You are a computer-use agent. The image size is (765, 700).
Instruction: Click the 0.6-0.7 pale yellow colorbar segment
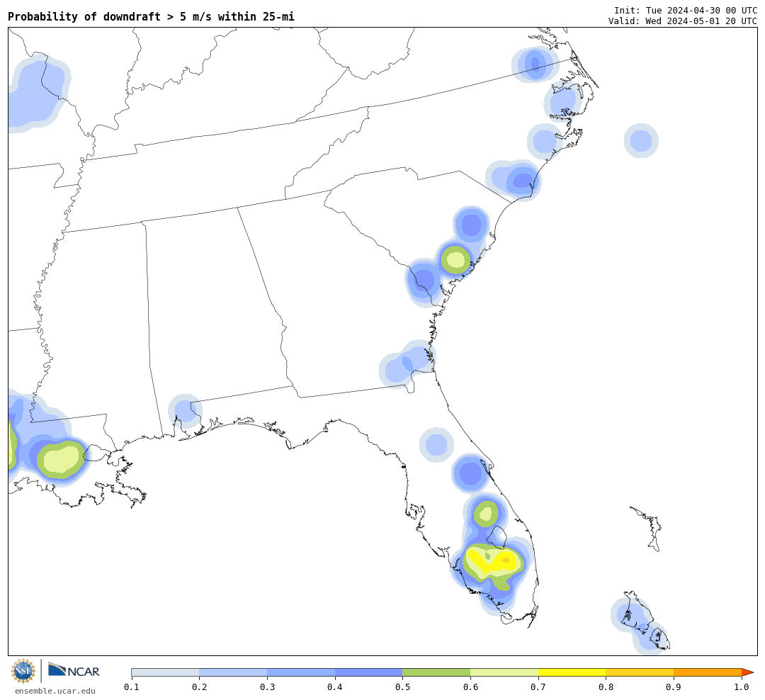coord(504,672)
